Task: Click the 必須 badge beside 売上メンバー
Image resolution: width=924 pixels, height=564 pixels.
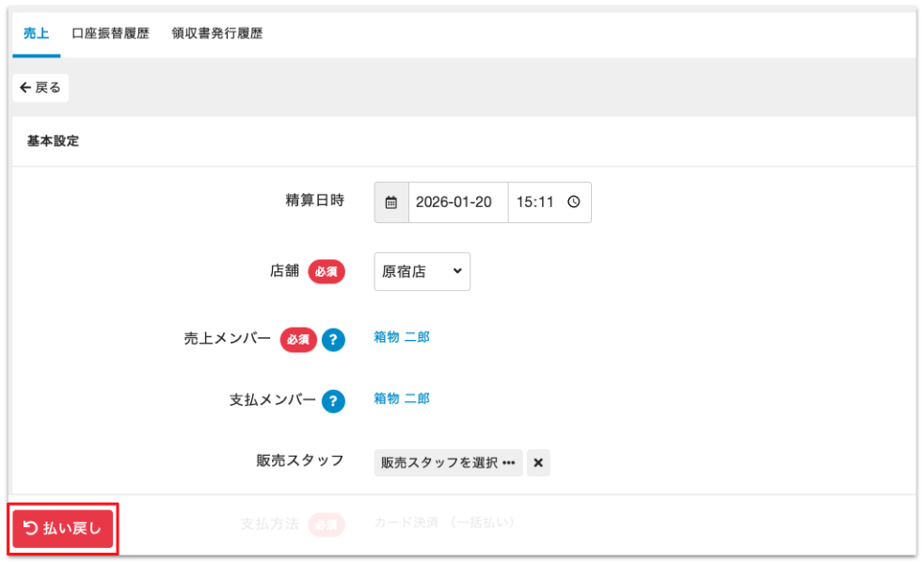Action: coord(298,340)
